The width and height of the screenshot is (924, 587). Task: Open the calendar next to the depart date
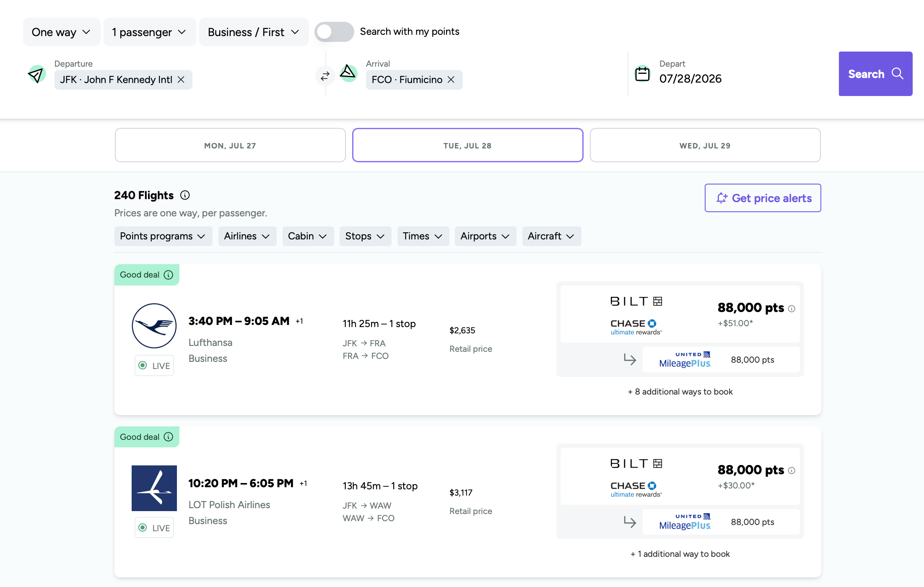[641, 73]
